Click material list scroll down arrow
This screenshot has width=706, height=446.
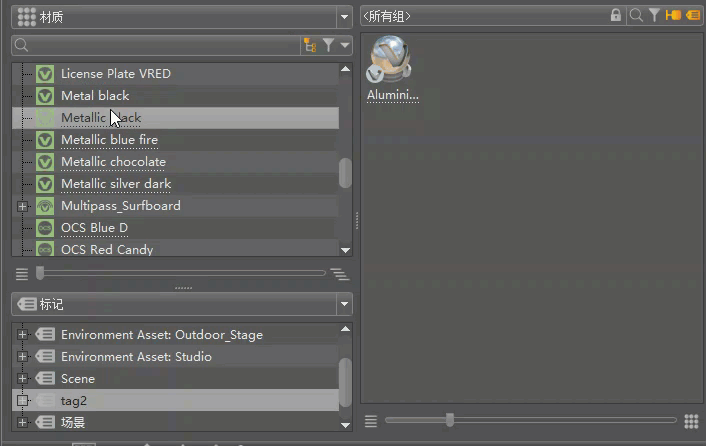tap(345, 250)
